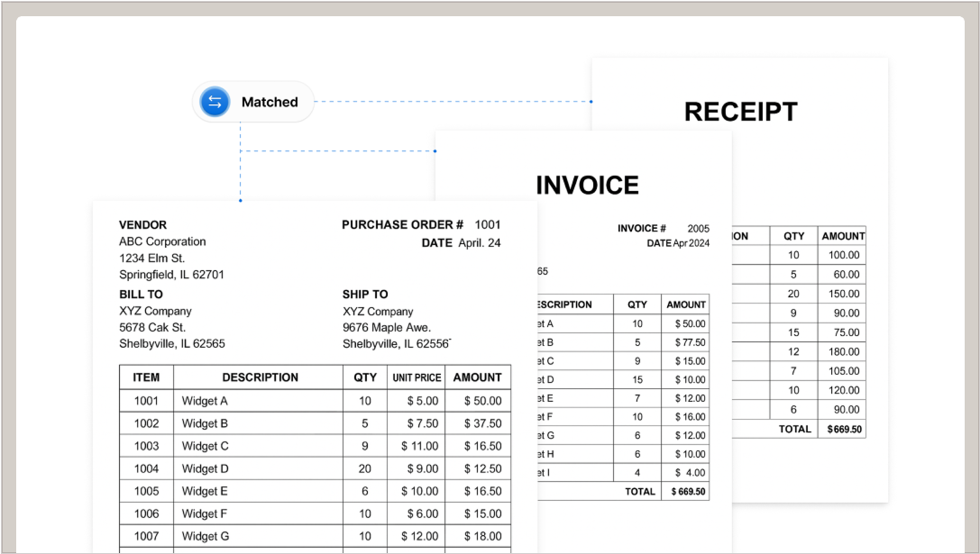Click the SHIP TO section heading
This screenshot has width=980, height=554.
click(x=365, y=295)
